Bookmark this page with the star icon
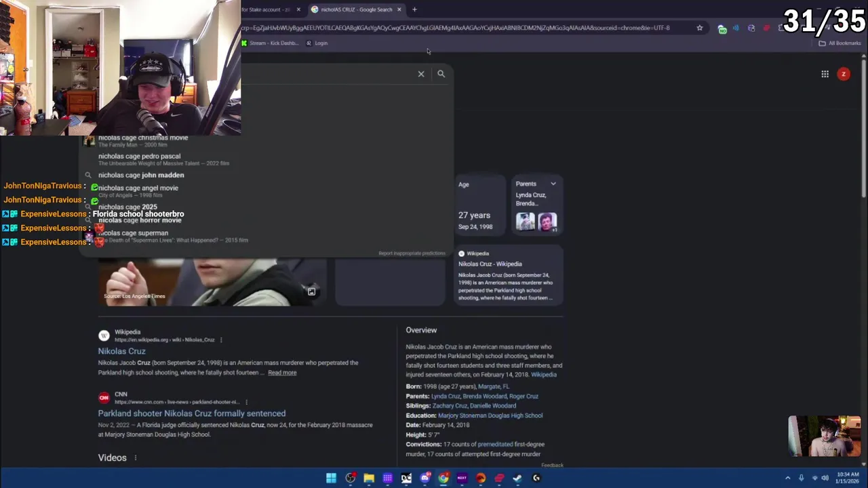Viewport: 868px width, 488px height. tap(700, 28)
